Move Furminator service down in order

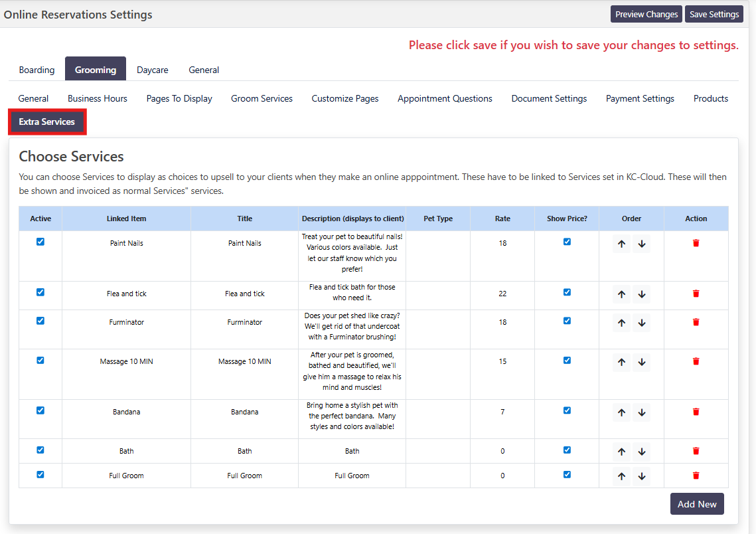tap(641, 323)
